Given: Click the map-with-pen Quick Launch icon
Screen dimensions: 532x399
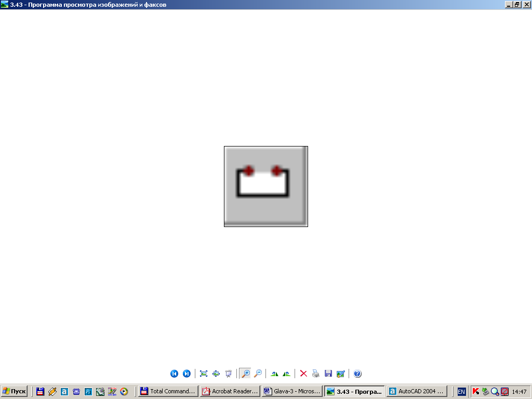Looking at the screenshot, I should (100, 392).
